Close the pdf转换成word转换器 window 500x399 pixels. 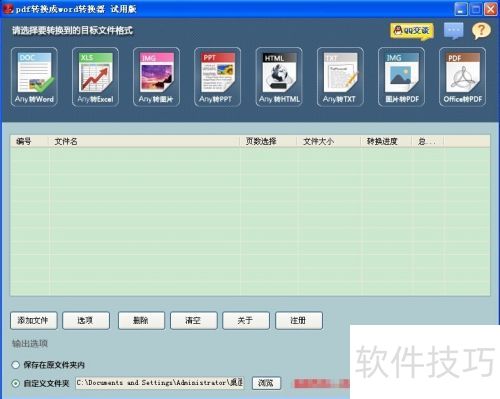point(491,9)
